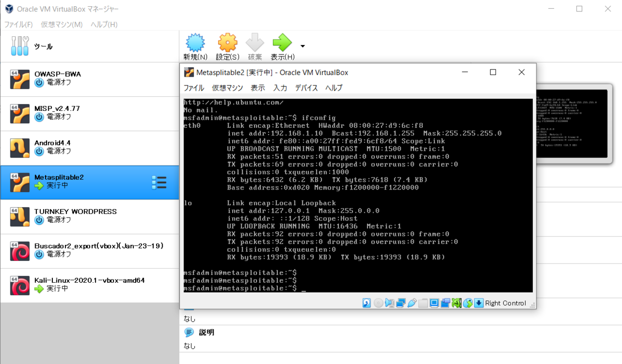Click the Kali-Linux Debian swirl icon
The image size is (622, 364).
(20, 286)
